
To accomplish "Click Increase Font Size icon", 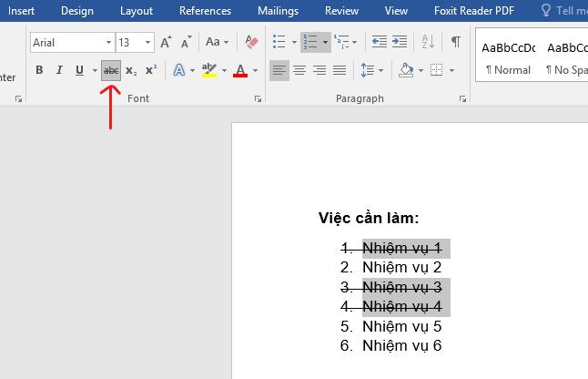I will click(166, 42).
